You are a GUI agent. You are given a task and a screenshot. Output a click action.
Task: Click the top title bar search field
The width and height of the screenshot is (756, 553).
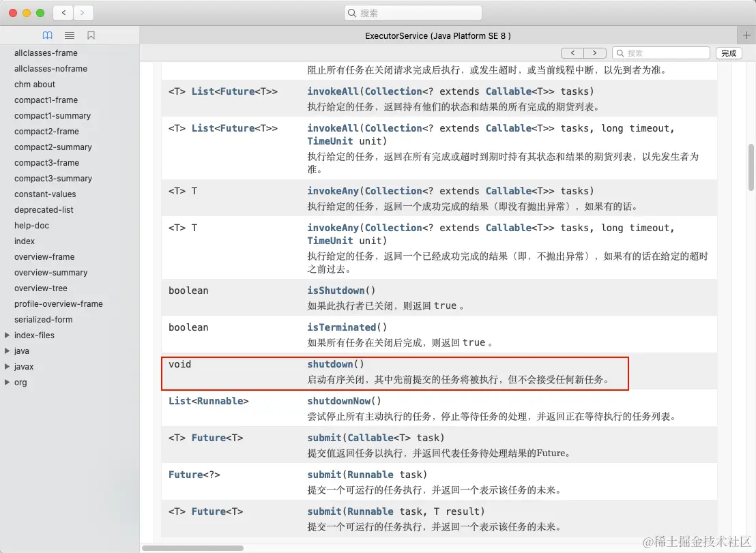pyautogui.click(x=413, y=13)
